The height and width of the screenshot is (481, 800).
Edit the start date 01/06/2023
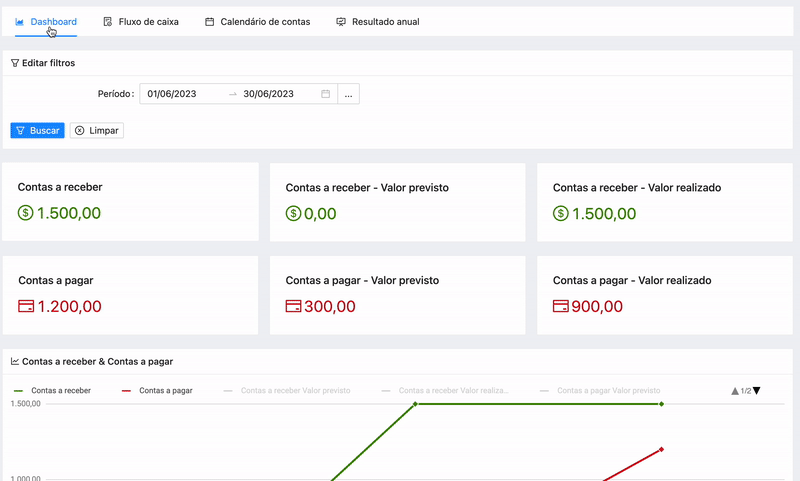(172, 94)
